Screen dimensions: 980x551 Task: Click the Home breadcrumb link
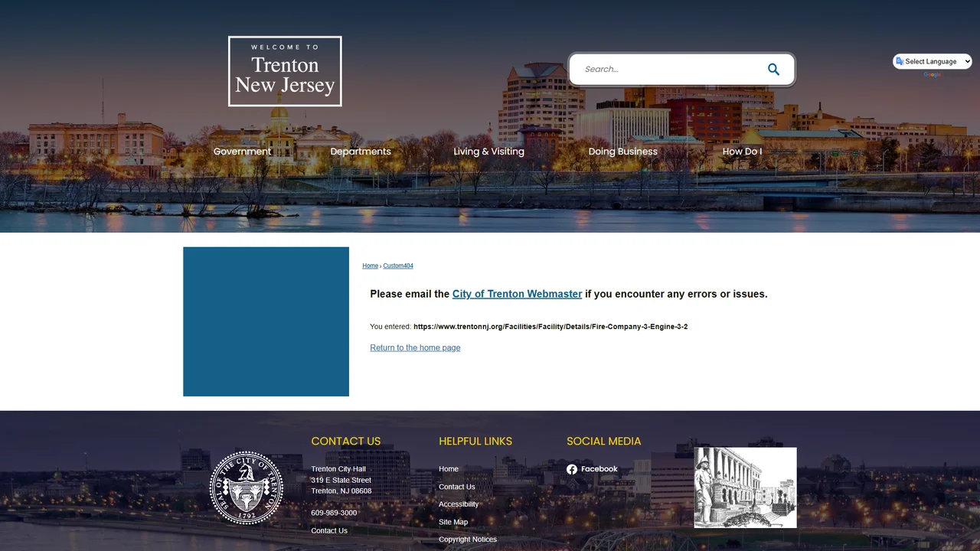[370, 266]
